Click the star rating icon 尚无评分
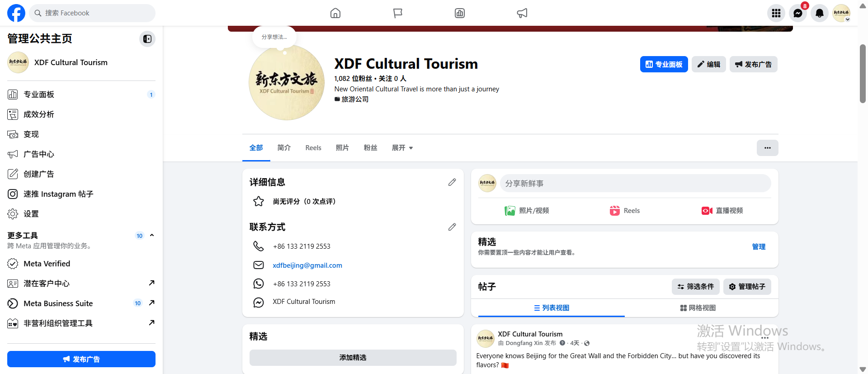The image size is (868, 374). click(x=259, y=201)
